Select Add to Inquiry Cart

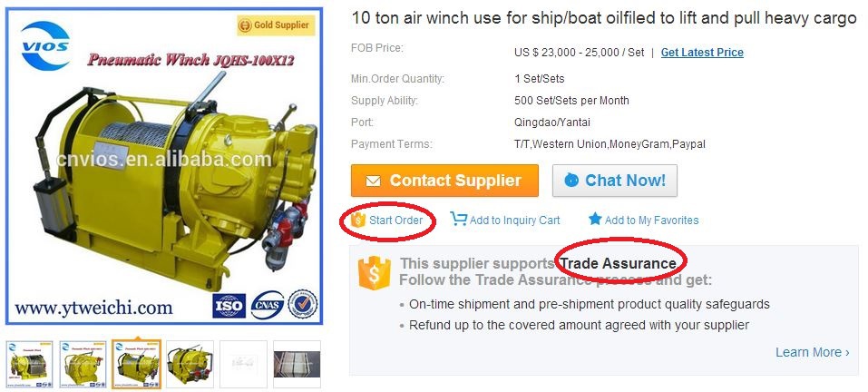pyautogui.click(x=515, y=220)
